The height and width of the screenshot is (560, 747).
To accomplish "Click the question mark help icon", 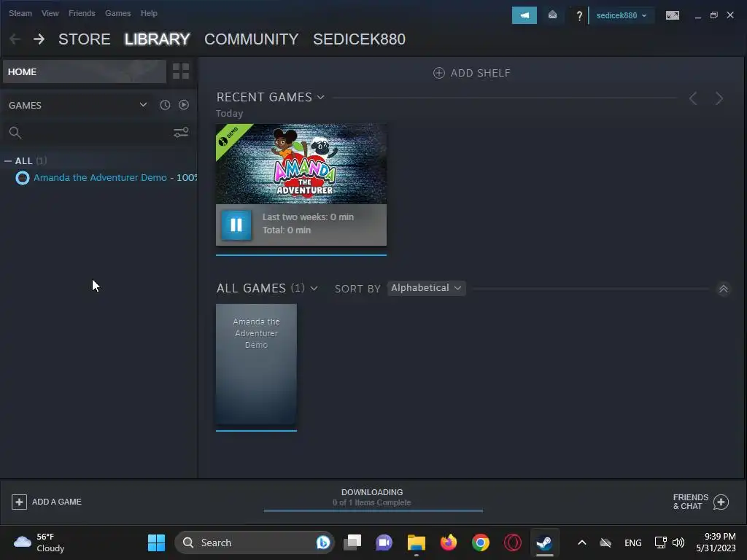I will click(x=578, y=16).
